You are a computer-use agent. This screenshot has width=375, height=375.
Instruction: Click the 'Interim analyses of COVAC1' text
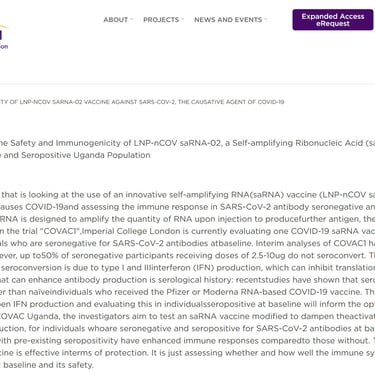pos(311,243)
